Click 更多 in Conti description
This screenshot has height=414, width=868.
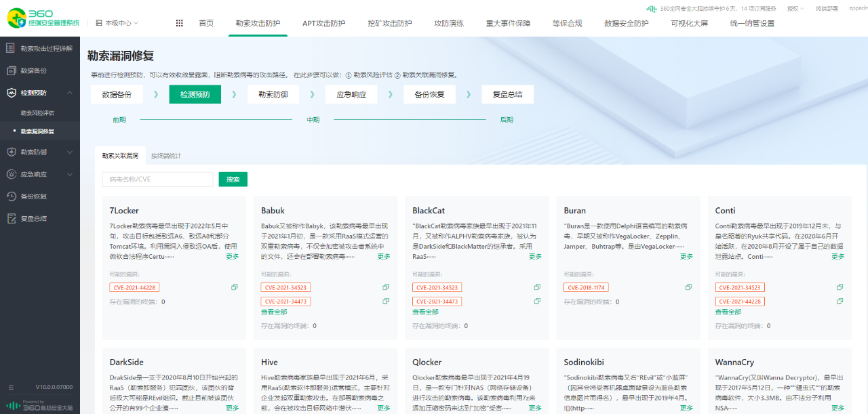point(838,257)
